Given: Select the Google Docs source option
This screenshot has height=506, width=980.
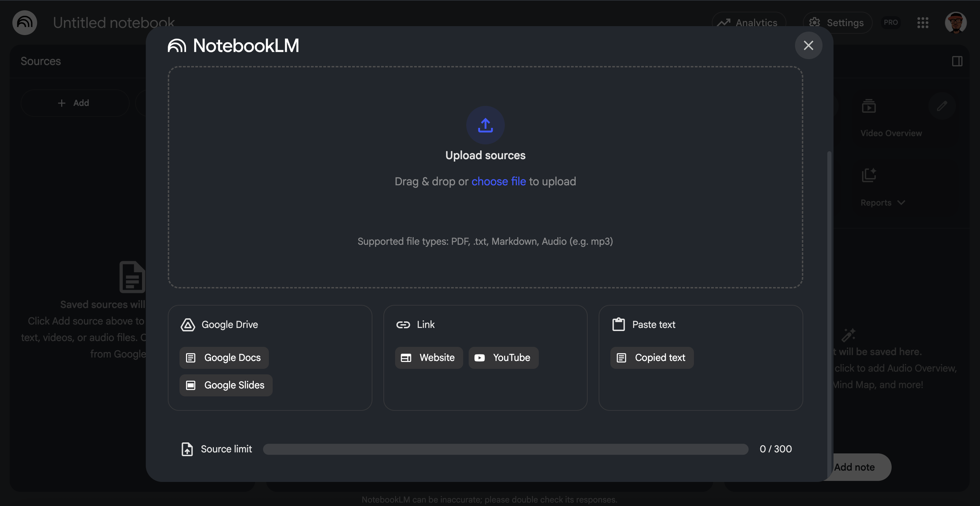Looking at the screenshot, I should [x=224, y=357].
